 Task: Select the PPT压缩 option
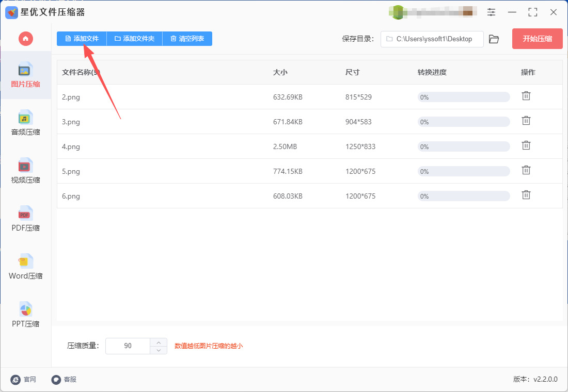[x=25, y=315]
